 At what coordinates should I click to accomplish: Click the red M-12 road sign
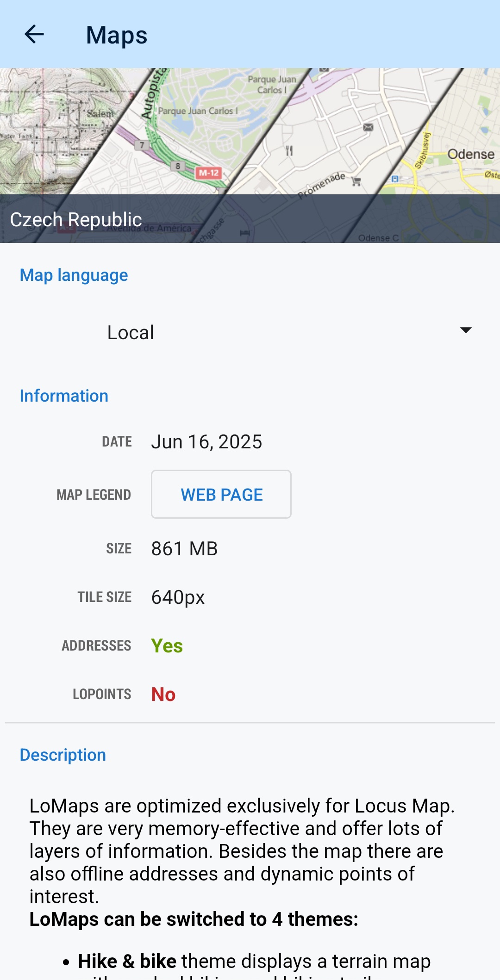point(208,173)
